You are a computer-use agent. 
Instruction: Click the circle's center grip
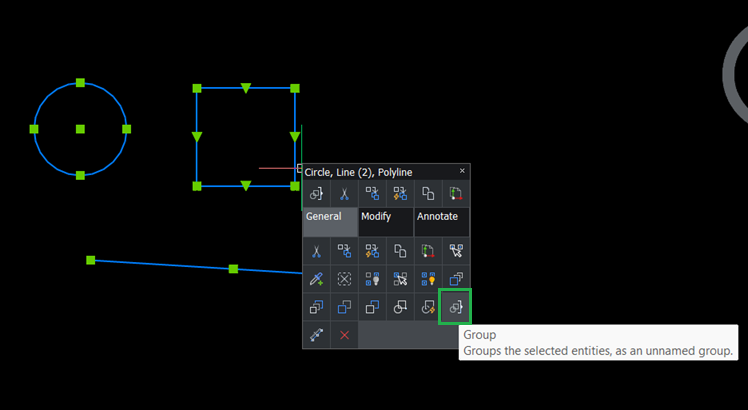pos(80,129)
